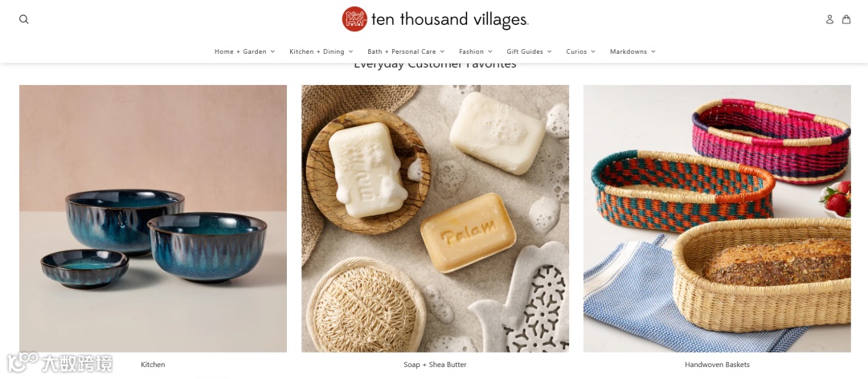This screenshot has height=379, width=868.
Task: Expand the Bath + Personal Care chevron
Action: coord(442,51)
